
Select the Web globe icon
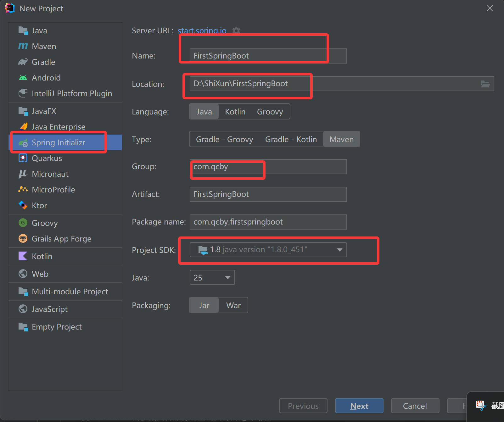23,274
